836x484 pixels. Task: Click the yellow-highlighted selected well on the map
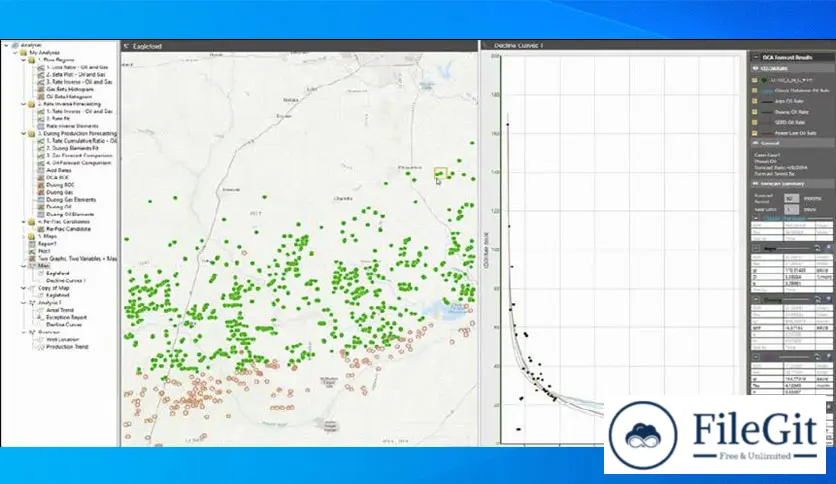[440, 173]
